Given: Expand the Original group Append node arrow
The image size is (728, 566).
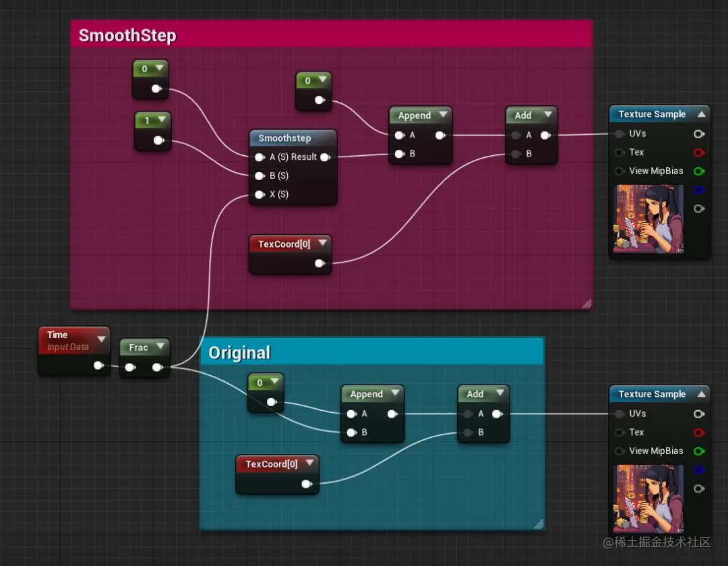Looking at the screenshot, I should click(395, 393).
